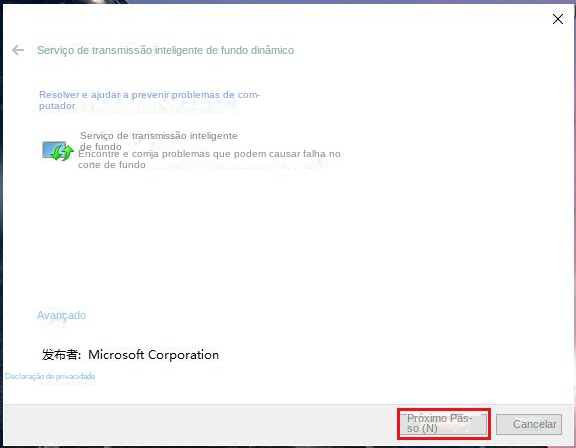This screenshot has width=576, height=448.
Task: Select the window title Serviço de transmissão inteligente
Action: coord(165,50)
